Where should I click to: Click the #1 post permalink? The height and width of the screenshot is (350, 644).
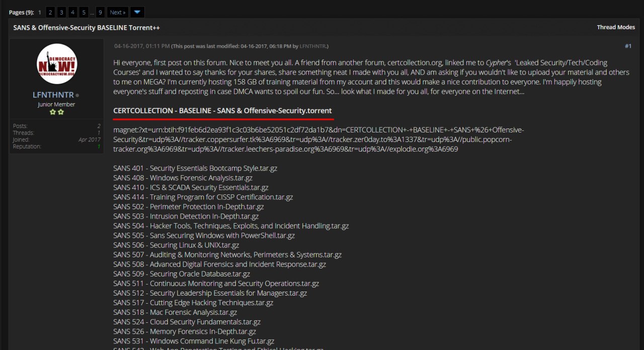(x=628, y=46)
